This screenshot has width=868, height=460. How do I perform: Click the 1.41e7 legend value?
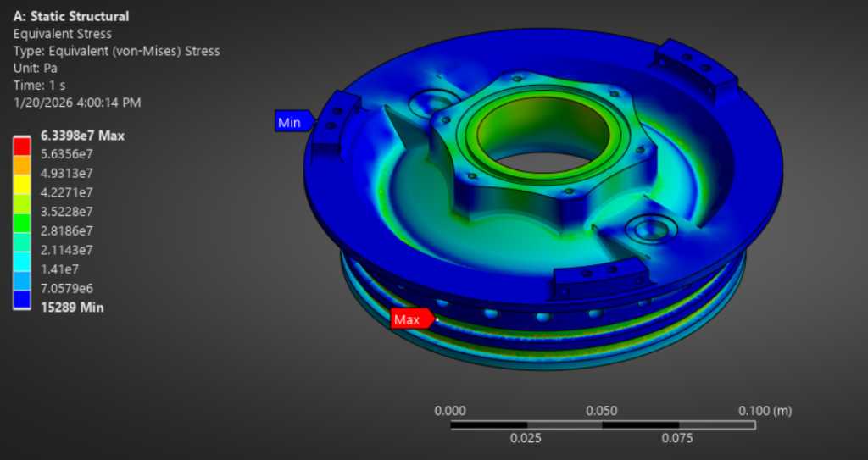tap(60, 269)
